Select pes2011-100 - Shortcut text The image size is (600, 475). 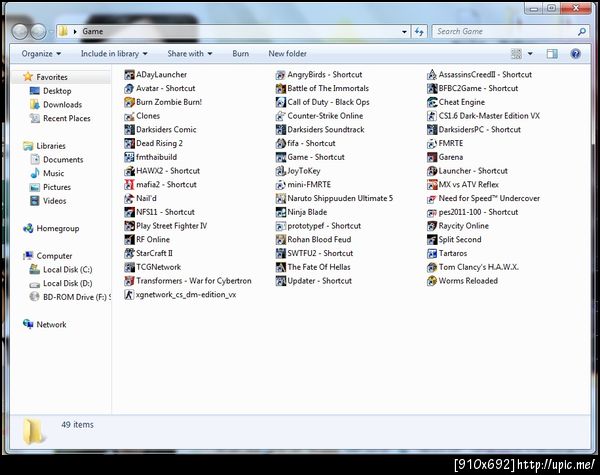point(478,212)
